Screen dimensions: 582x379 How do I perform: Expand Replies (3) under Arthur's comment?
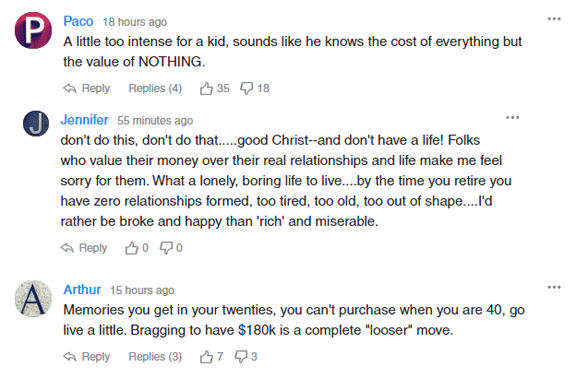pyautogui.click(x=155, y=357)
